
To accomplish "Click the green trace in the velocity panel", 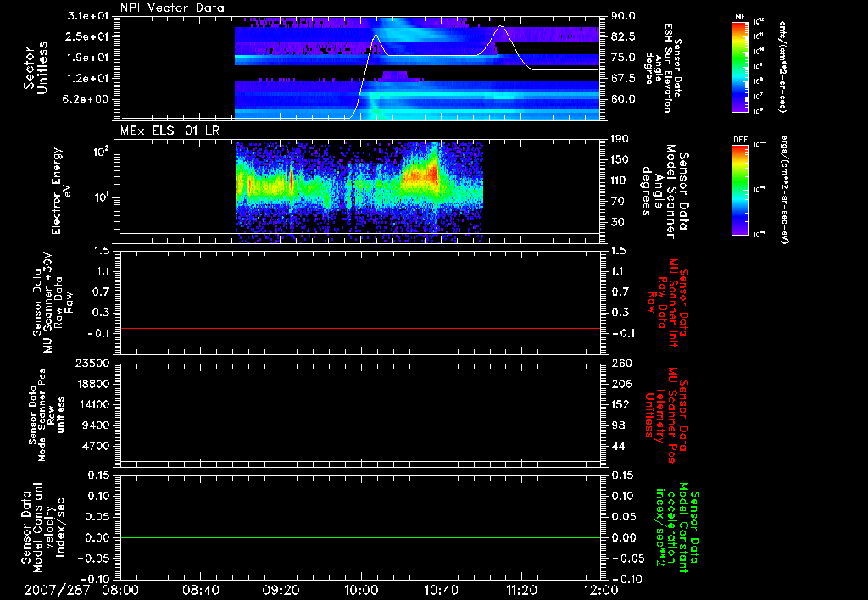I will [x=360, y=537].
